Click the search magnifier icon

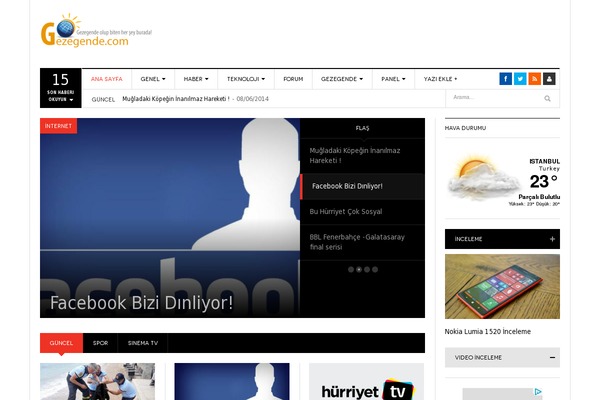pos(548,99)
